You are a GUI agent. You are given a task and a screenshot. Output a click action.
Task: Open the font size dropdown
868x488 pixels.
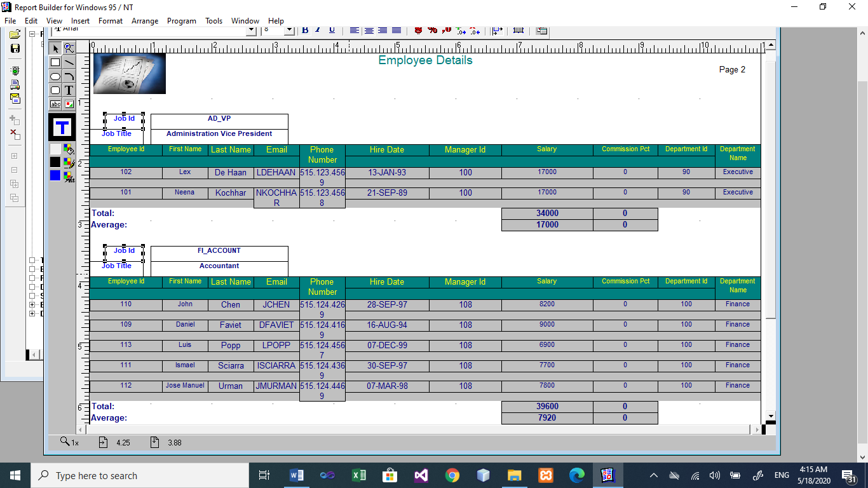tap(290, 30)
